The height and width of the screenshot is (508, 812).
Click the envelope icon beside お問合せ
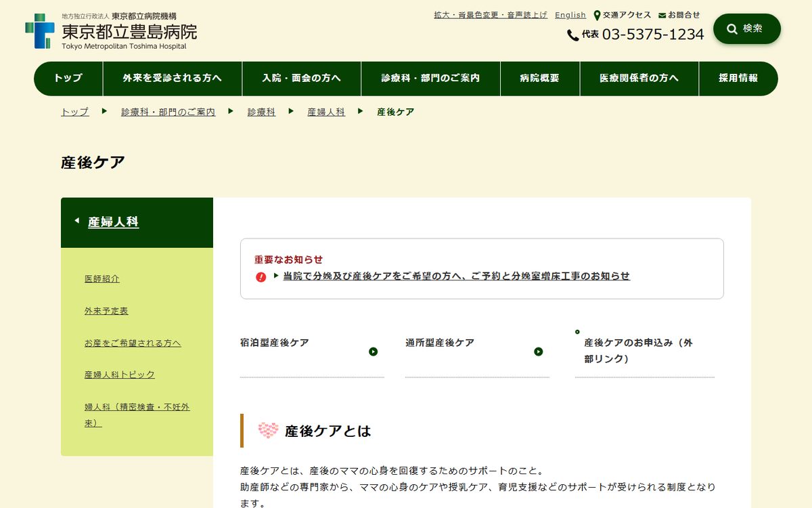[662, 16]
